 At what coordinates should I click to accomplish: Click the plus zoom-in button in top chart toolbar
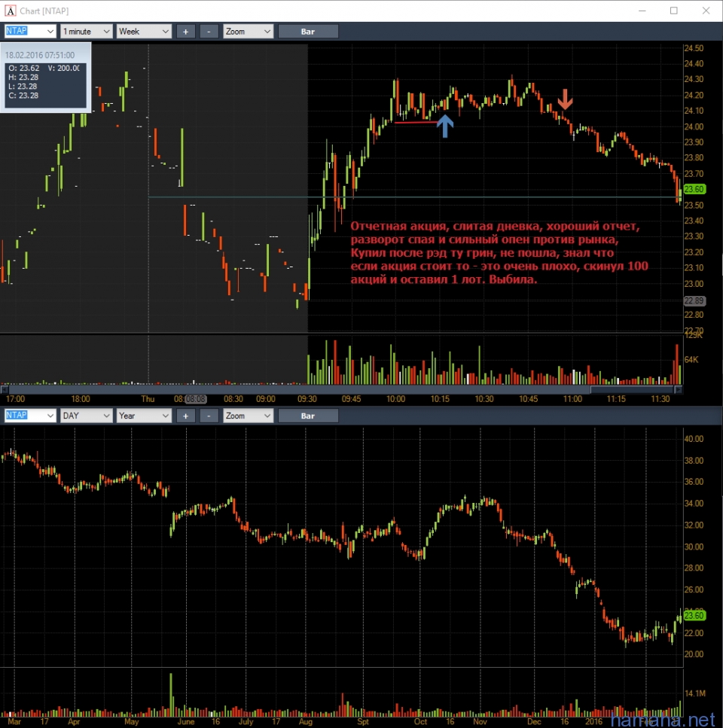(x=186, y=31)
